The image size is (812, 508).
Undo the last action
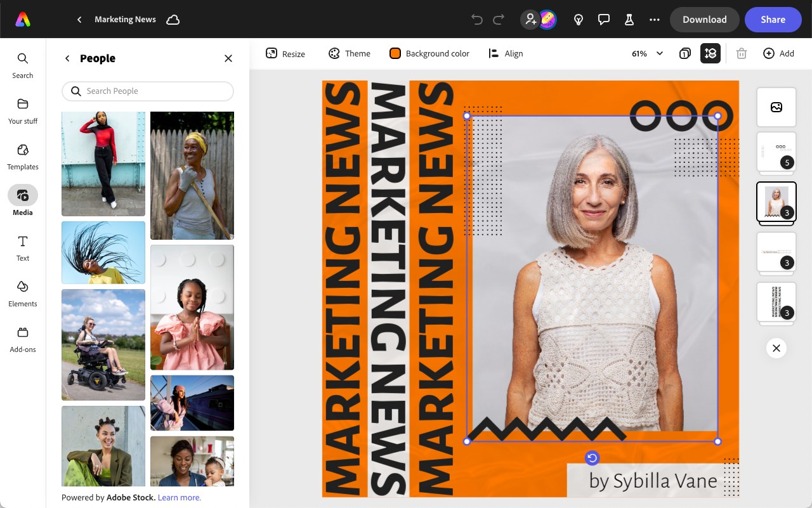point(476,20)
